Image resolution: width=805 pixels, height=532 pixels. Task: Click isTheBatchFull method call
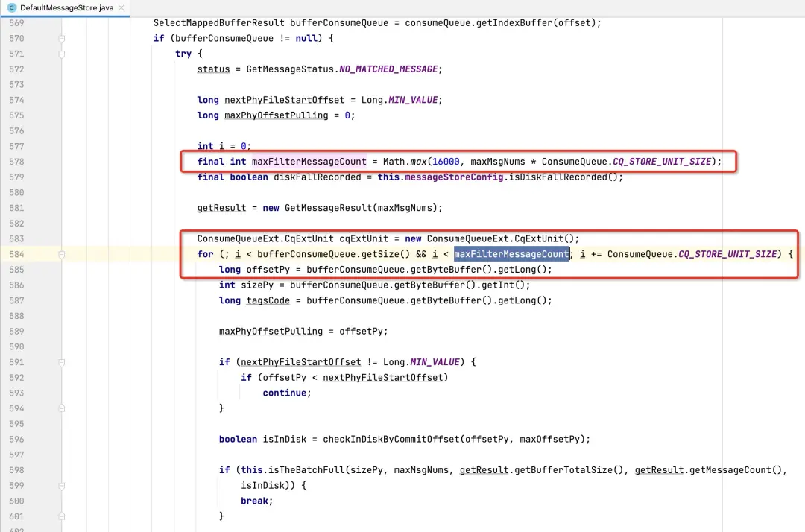click(306, 470)
